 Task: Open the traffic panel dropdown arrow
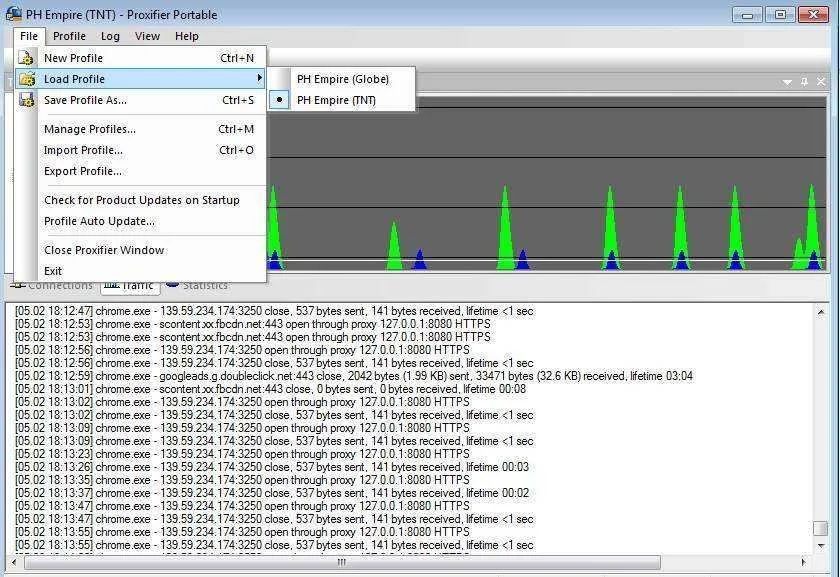[x=787, y=82]
